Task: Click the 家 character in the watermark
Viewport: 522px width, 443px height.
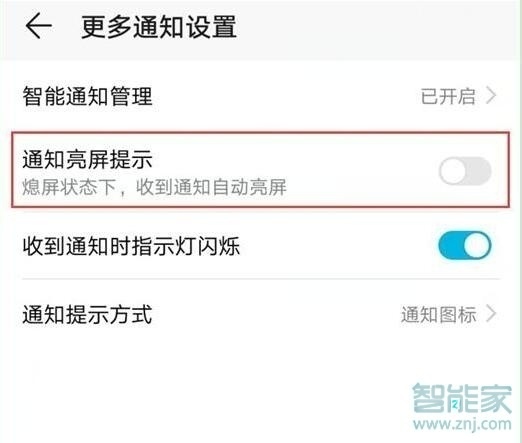Action: point(496,399)
